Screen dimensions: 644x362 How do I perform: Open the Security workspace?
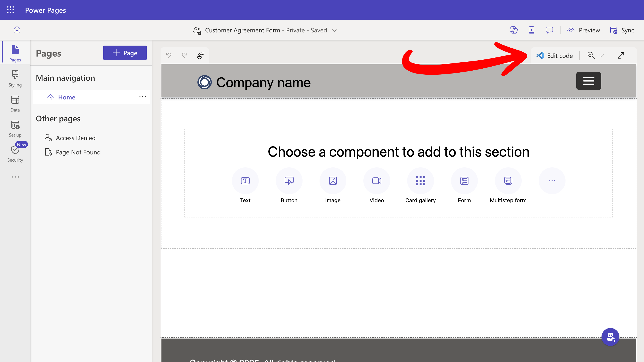pyautogui.click(x=15, y=153)
